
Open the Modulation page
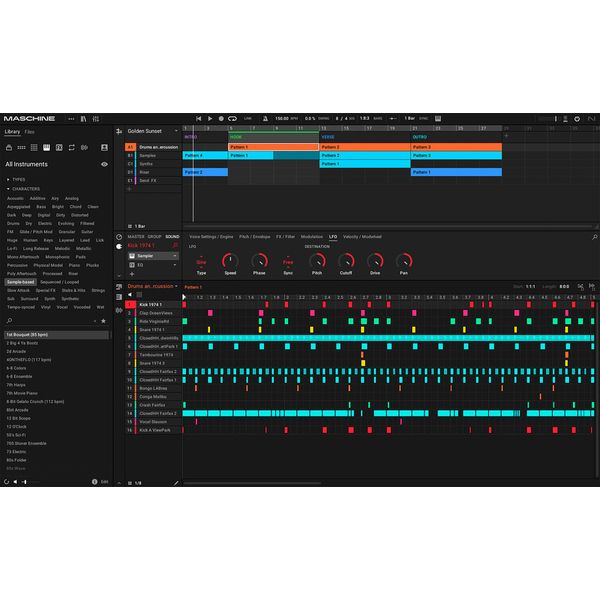(x=311, y=237)
